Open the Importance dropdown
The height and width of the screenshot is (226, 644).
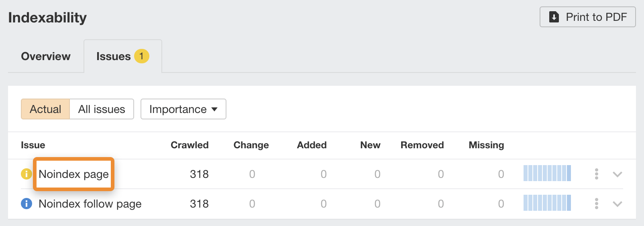click(x=183, y=109)
